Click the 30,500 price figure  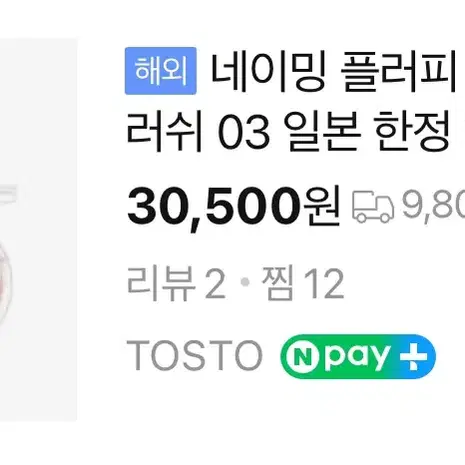[215, 206]
